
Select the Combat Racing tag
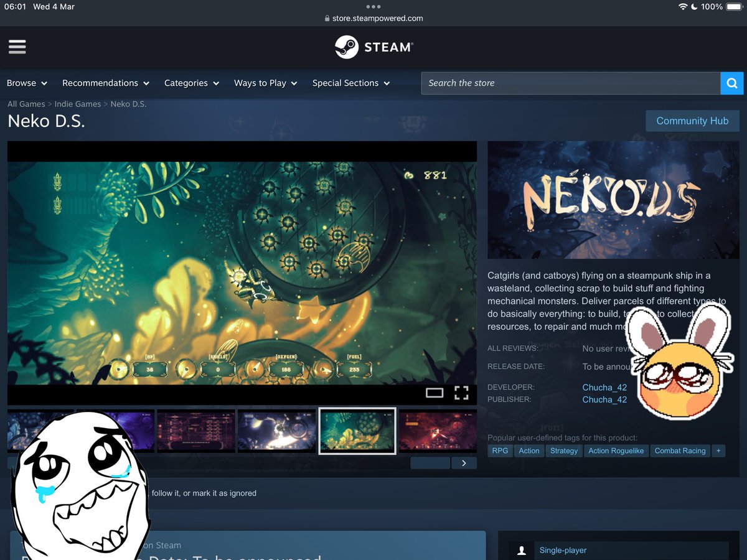pos(680,450)
